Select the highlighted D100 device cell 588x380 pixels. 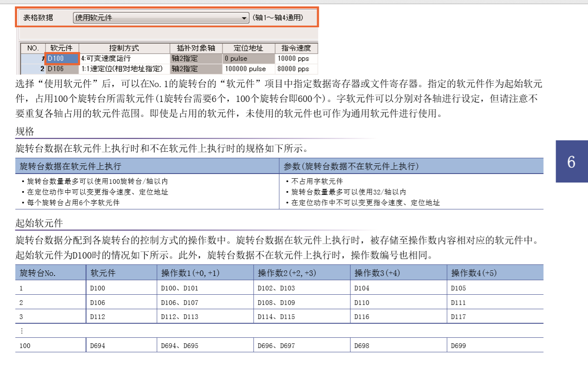(x=62, y=58)
